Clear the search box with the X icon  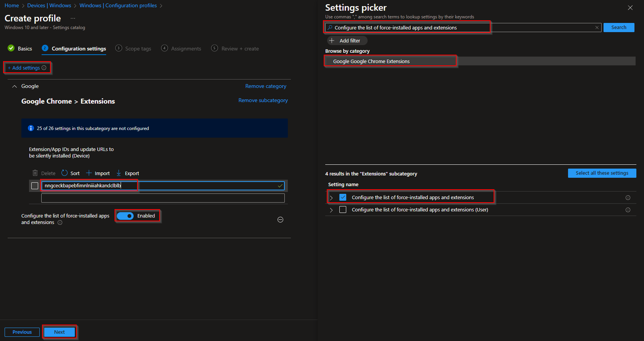click(x=597, y=28)
